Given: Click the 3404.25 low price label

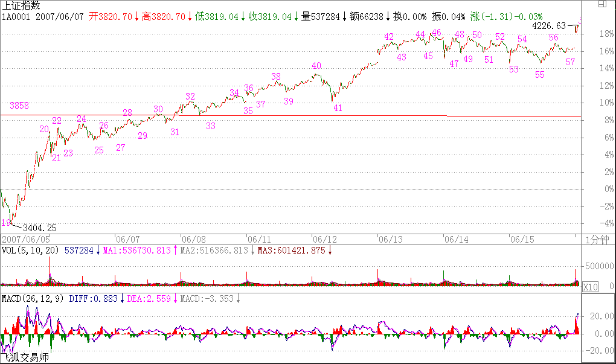Looking at the screenshot, I should (39, 228).
